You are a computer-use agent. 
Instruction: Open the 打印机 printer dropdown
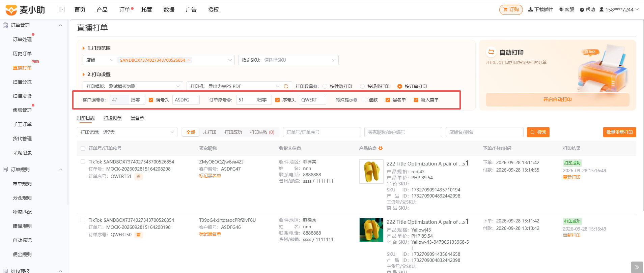235,86
